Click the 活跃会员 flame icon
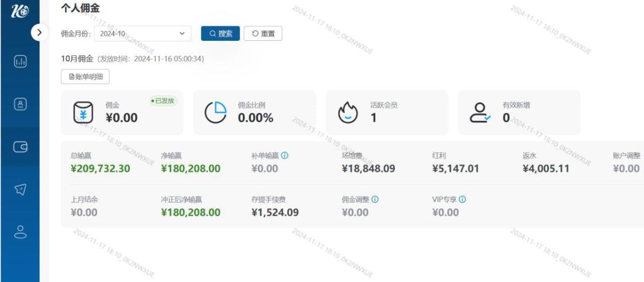The height and width of the screenshot is (282, 644). click(x=348, y=112)
